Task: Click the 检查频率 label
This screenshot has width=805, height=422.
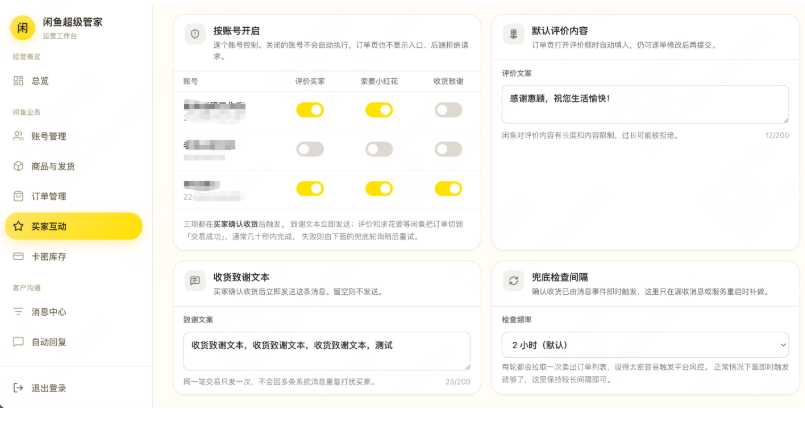Action: pyautogui.click(x=516, y=319)
